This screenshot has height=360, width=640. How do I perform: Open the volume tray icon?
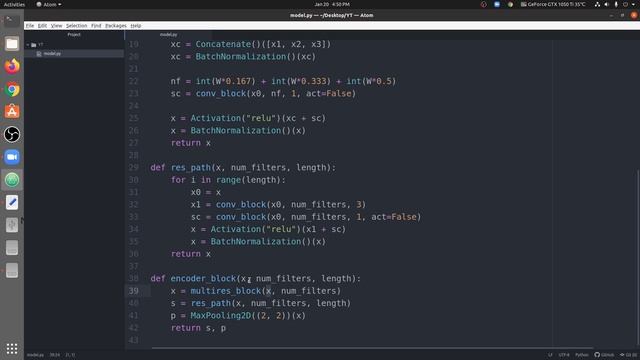pos(607,4)
